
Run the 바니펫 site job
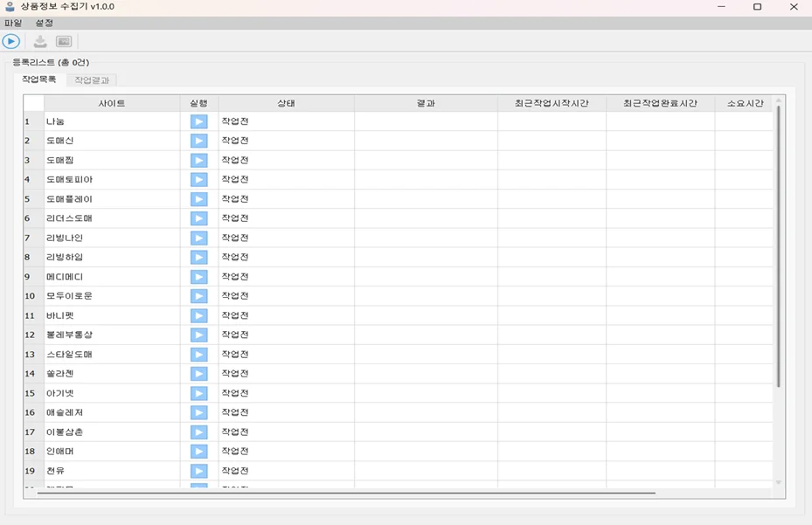[x=198, y=315]
